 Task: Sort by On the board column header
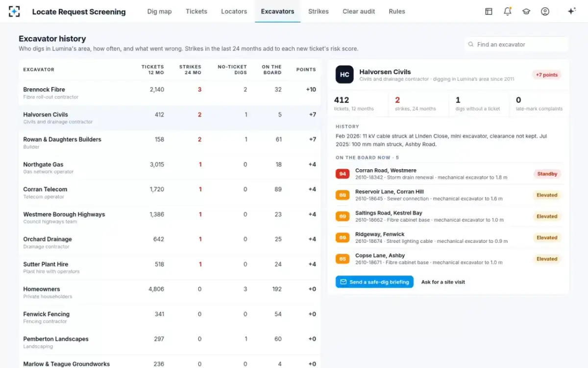click(x=271, y=70)
